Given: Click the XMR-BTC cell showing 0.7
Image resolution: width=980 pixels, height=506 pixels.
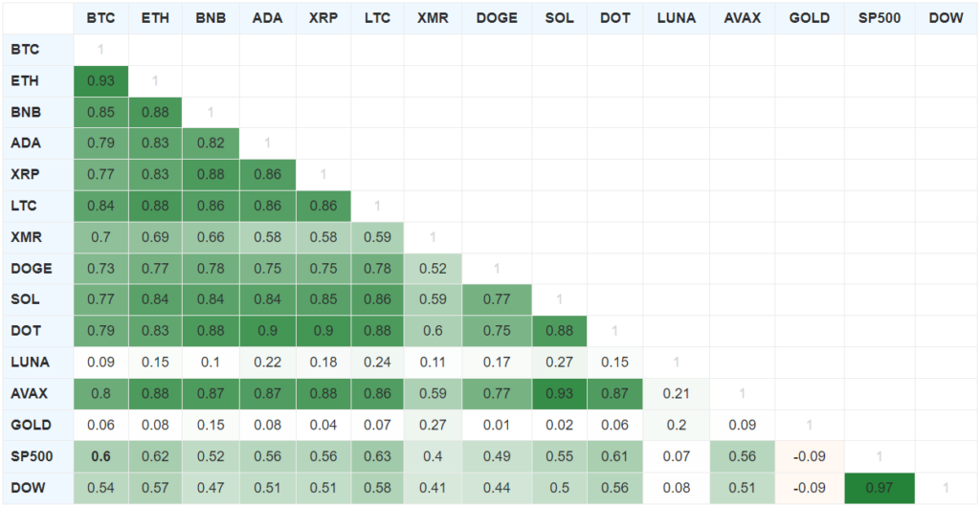Looking at the screenshot, I should (x=100, y=237).
